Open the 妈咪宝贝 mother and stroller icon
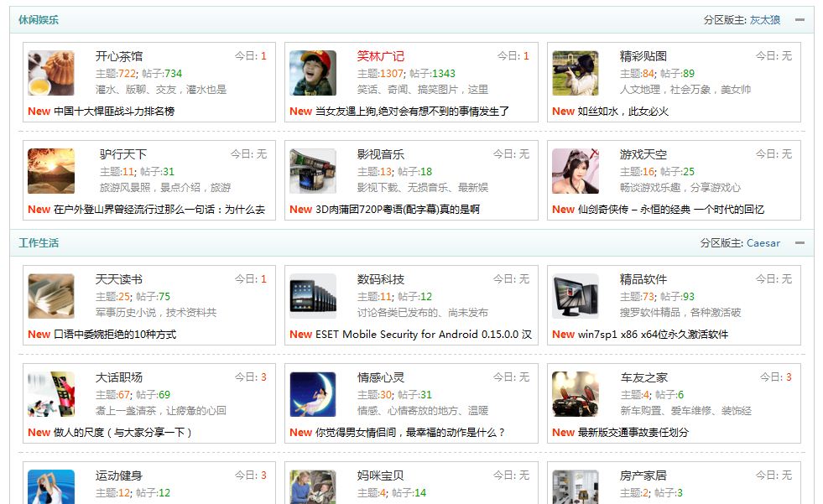The width and height of the screenshot is (823, 504). 313,486
